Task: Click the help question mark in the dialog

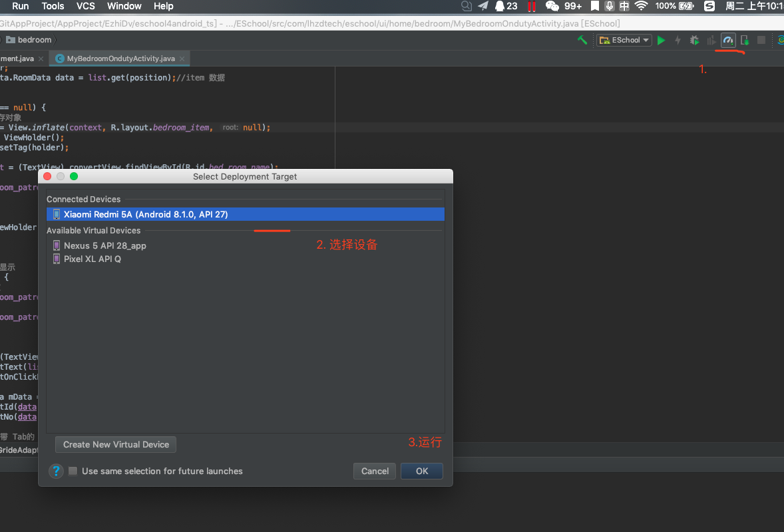Action: coord(56,471)
